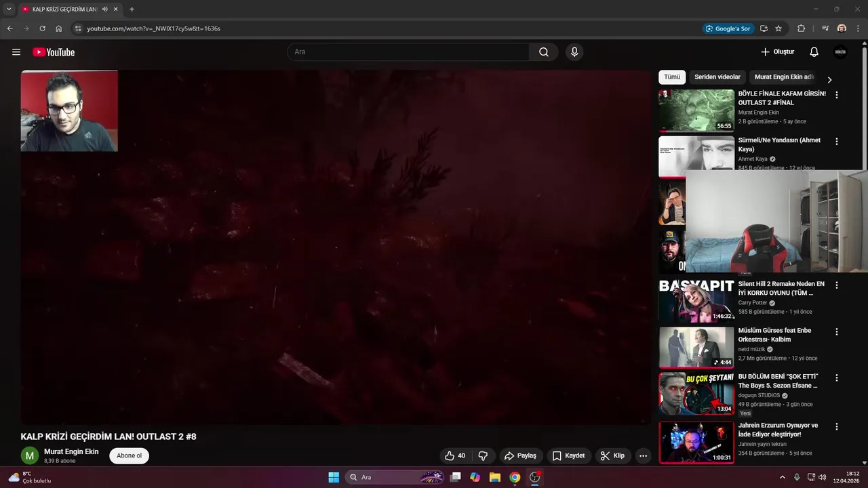Open options for Silent Hill 2 Remake video
This screenshot has width=868, height=488.
(x=837, y=285)
